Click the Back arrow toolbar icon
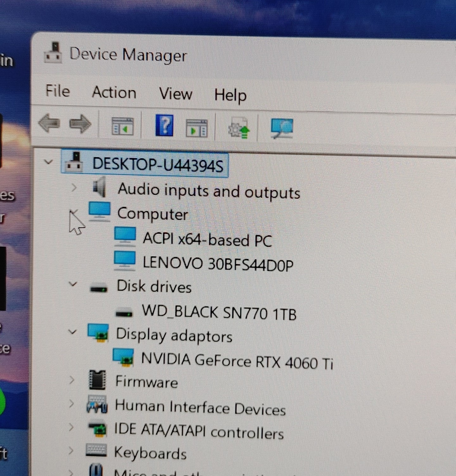This screenshot has height=476, width=456. (x=49, y=123)
